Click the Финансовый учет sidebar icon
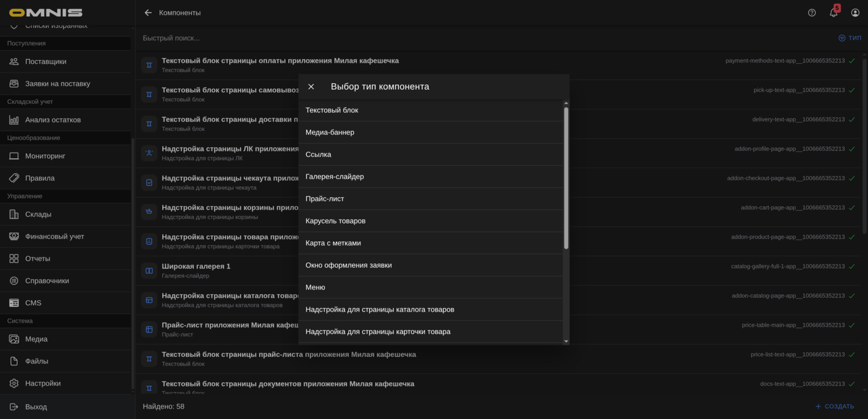Image resolution: width=868 pixels, height=419 pixels. [14, 236]
